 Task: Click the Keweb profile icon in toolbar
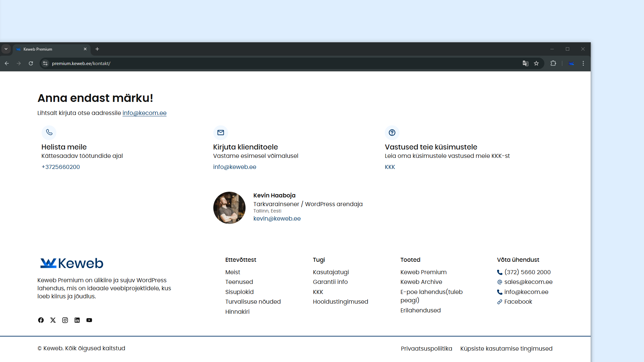pos(572,63)
